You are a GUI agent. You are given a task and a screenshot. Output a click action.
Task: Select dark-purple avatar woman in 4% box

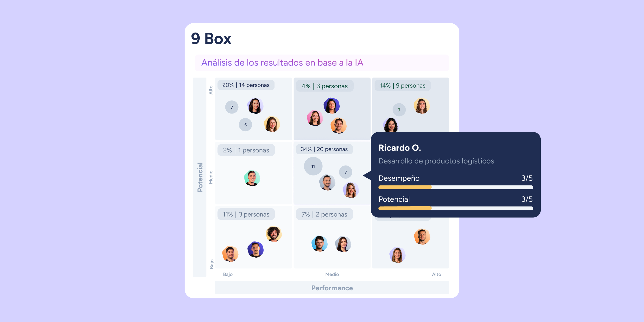[332, 105]
